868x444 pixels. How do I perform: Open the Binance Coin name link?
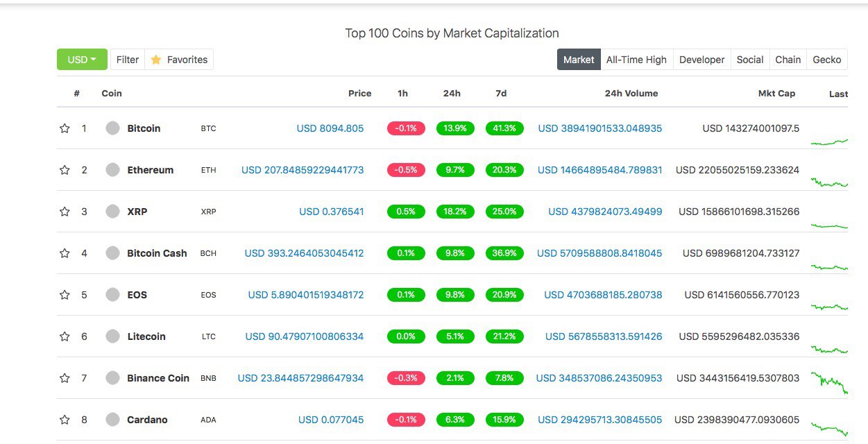click(x=158, y=378)
